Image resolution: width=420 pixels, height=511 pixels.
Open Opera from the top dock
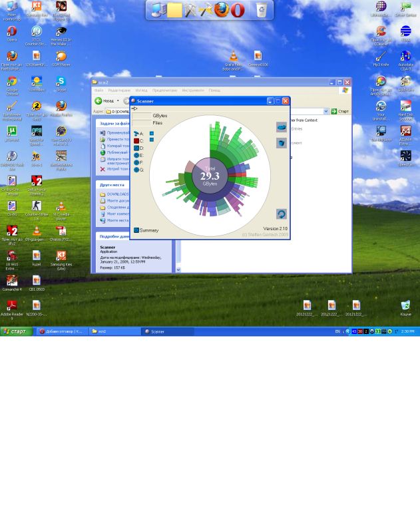[x=238, y=10]
